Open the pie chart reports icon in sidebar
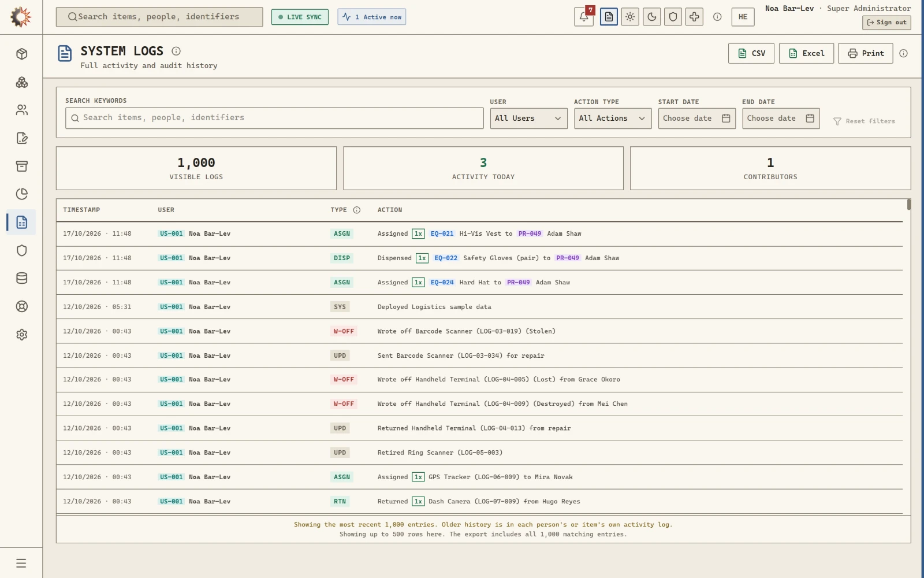 pyautogui.click(x=22, y=194)
